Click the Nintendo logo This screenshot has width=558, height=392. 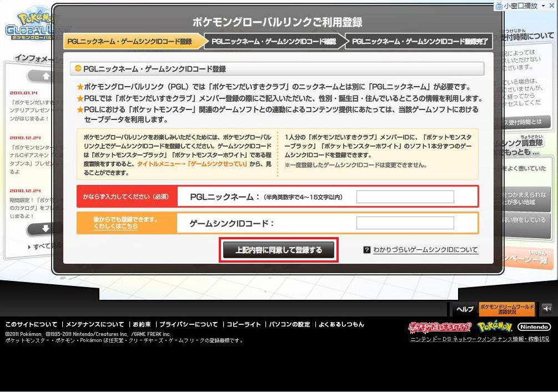534,327
